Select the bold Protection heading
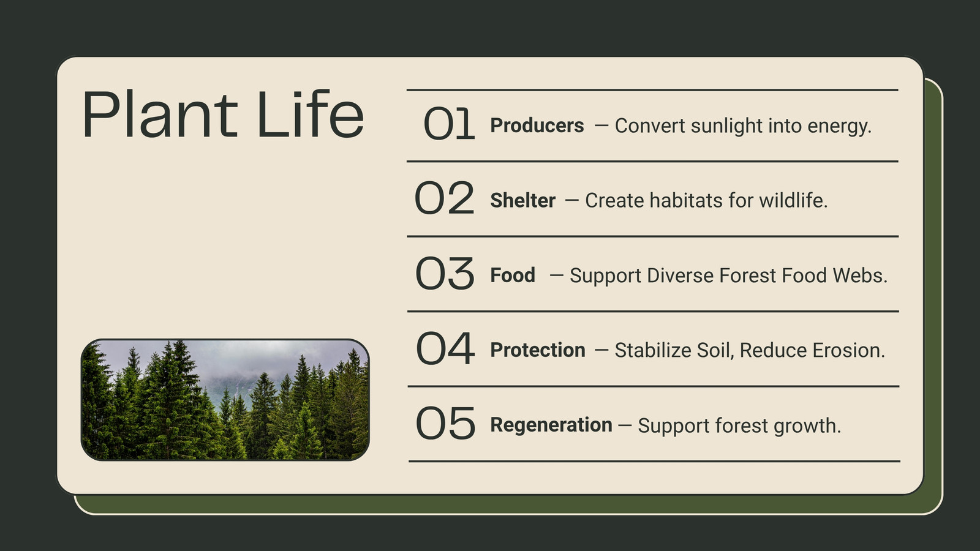This screenshot has height=551, width=980. pyautogui.click(x=538, y=350)
